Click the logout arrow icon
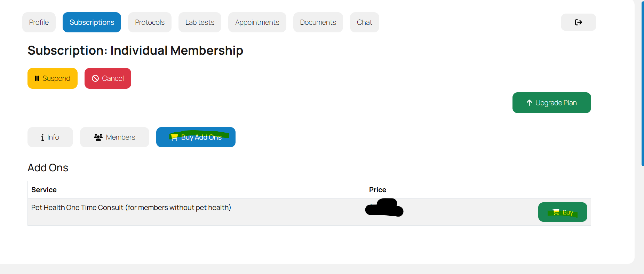 (x=578, y=22)
